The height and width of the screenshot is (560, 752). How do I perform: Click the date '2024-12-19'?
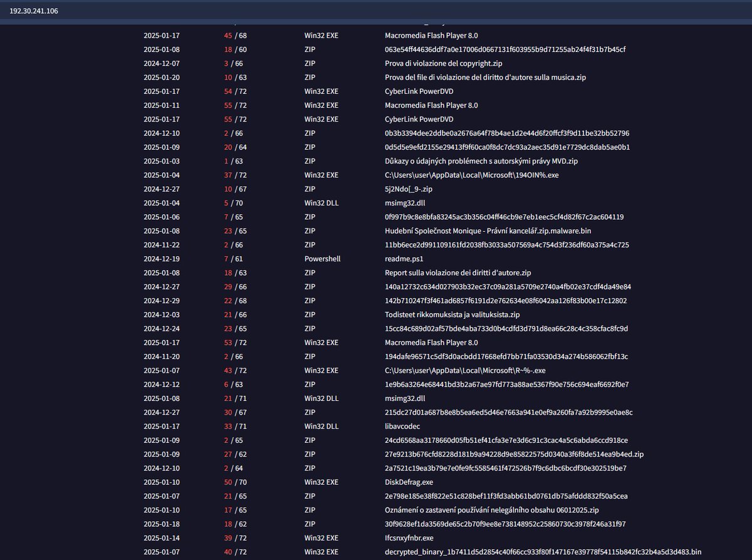coord(162,259)
